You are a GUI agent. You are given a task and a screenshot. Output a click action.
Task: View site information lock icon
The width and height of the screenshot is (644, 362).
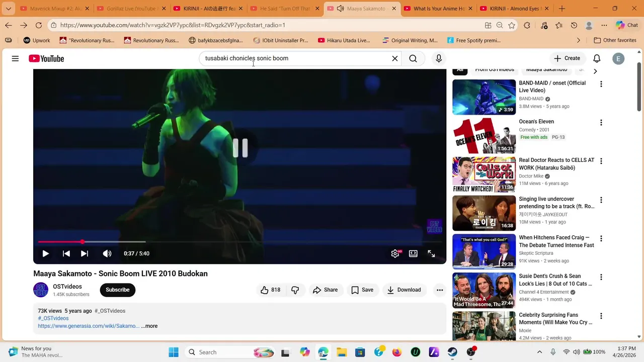click(x=53, y=25)
